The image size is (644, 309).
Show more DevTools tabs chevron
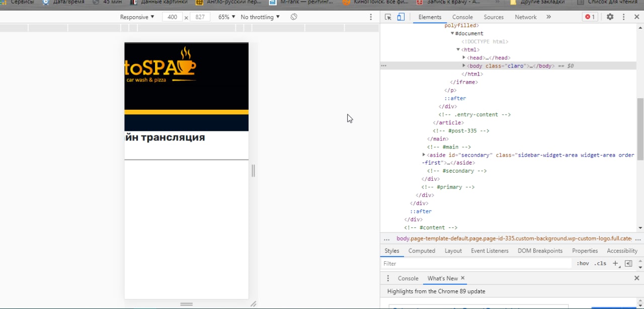(548, 17)
